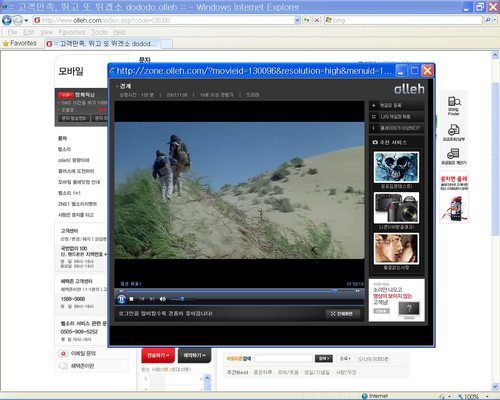500x400 pixels.
Task: Mute the player using the speaker icon
Action: 162,299
